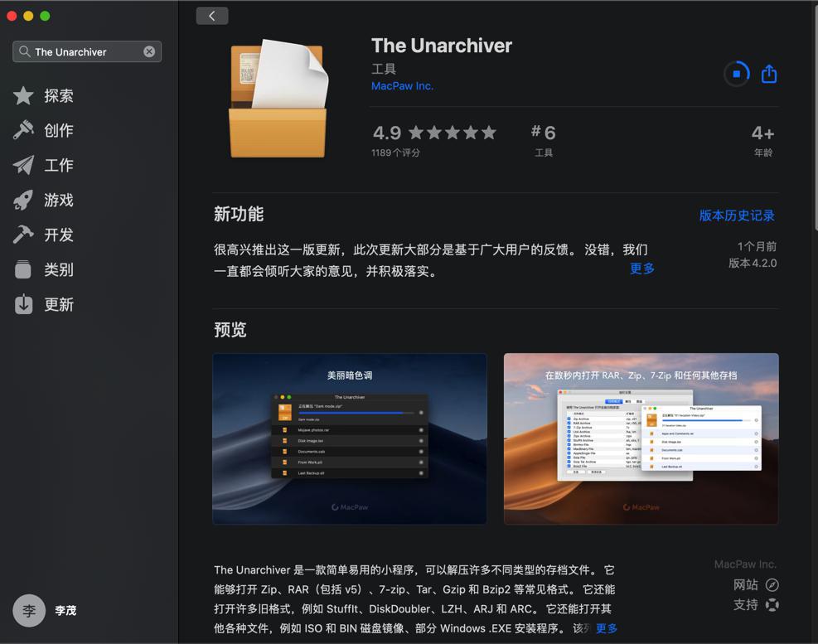
Task: Open the 类别 categories icon
Action: click(x=23, y=269)
